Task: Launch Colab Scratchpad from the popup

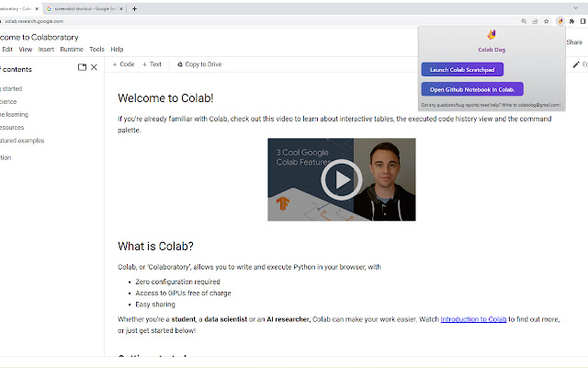Action: (462, 70)
